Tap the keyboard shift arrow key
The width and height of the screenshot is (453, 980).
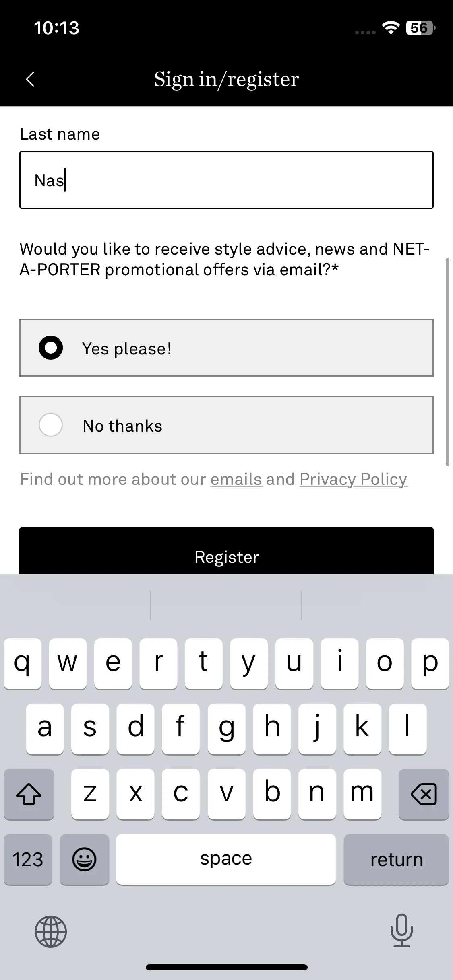pos(29,794)
